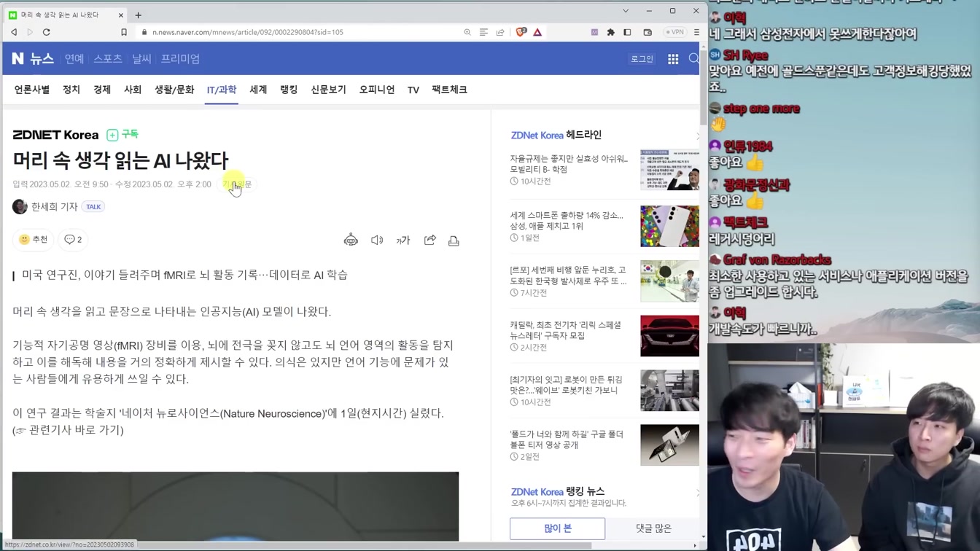Open browser extensions puzzle icon
Viewport: 980px width, 551px height.
pos(611,32)
